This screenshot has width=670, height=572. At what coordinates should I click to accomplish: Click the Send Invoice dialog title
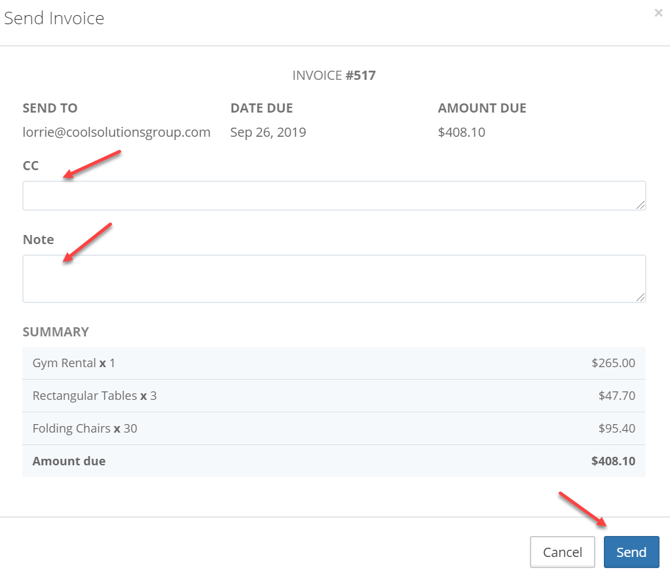(54, 18)
